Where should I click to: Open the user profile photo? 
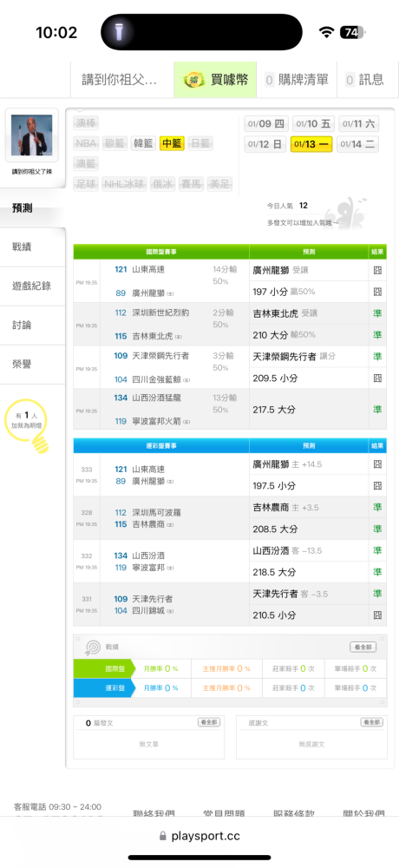[x=31, y=135]
